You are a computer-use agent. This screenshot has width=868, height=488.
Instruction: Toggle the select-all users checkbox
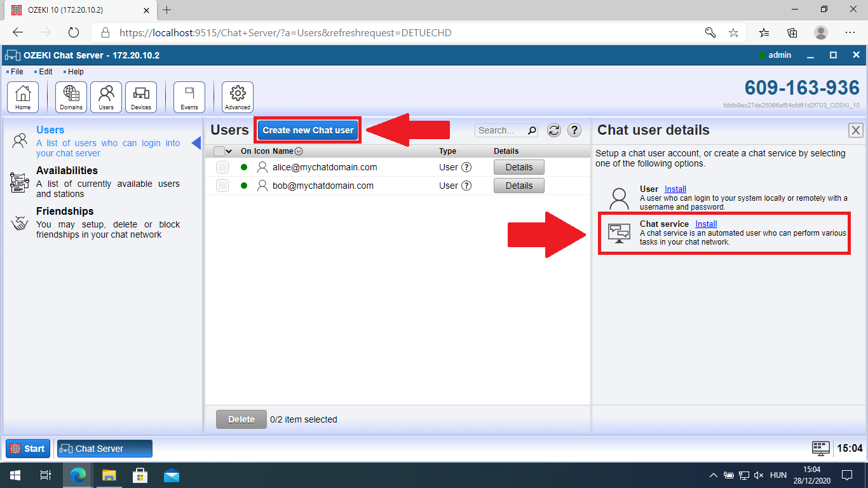219,151
